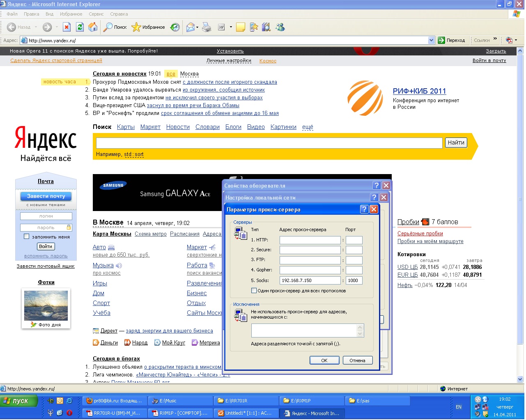Go to Home page via house icon
526x420 pixels.
(93, 27)
